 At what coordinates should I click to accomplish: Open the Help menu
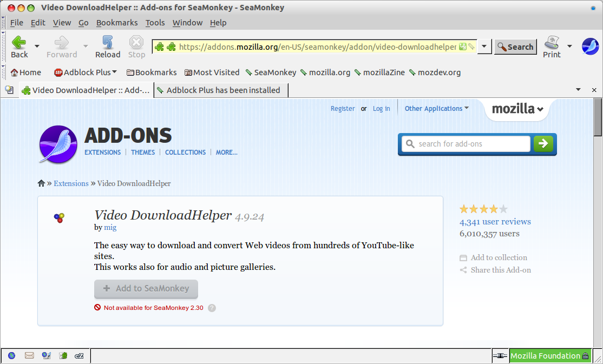[218, 23]
